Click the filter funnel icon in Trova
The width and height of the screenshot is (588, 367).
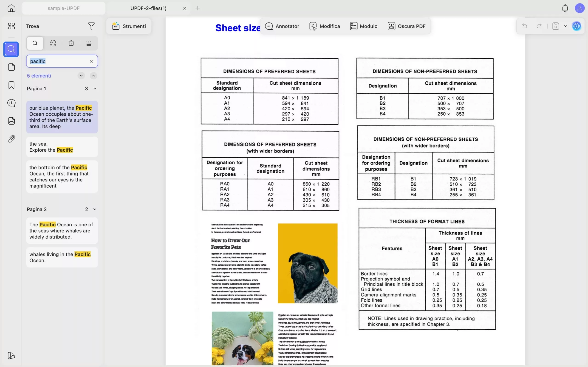[91, 26]
